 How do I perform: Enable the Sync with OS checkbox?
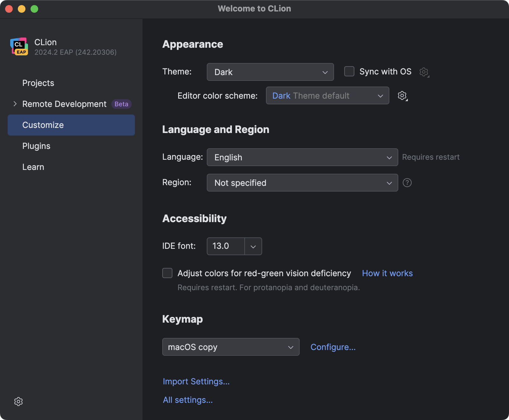point(349,72)
